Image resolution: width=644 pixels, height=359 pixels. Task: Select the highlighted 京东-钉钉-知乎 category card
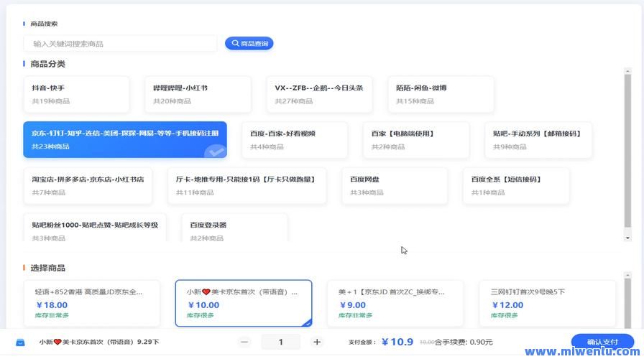pyautogui.click(x=125, y=139)
